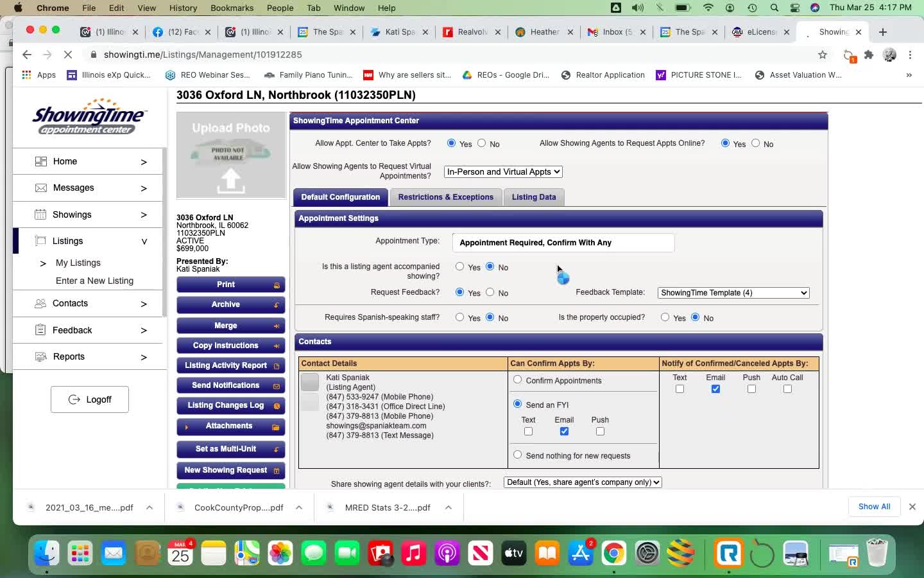Screen dimensions: 924x578
Task: Open System Preferences in the Dock
Action: (647, 553)
